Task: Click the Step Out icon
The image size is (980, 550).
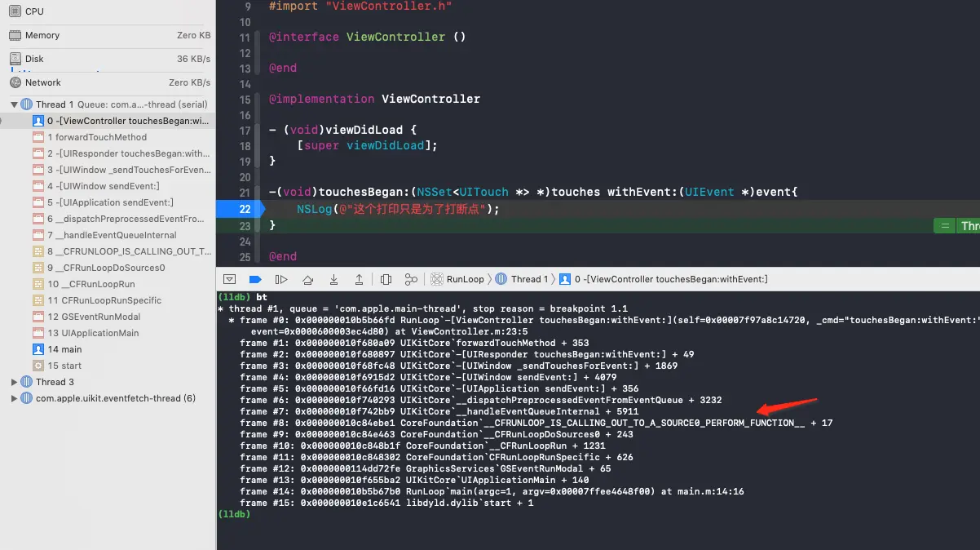Action: click(x=359, y=279)
